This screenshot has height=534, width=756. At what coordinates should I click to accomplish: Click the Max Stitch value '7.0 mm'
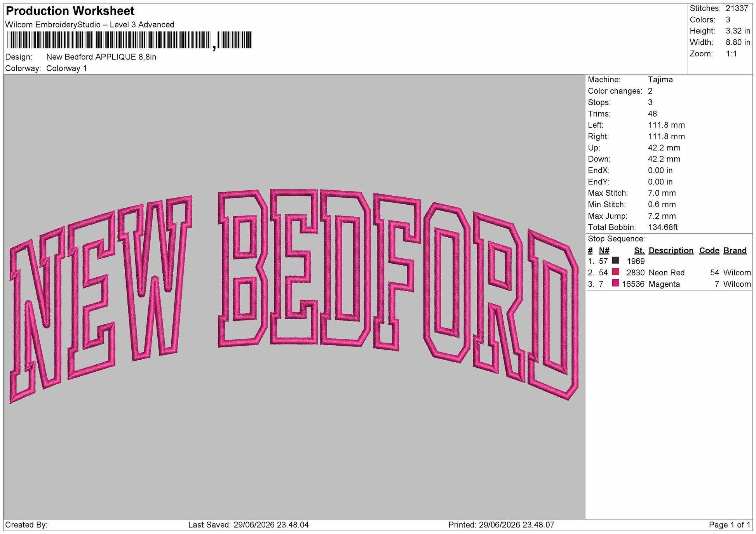(x=662, y=193)
